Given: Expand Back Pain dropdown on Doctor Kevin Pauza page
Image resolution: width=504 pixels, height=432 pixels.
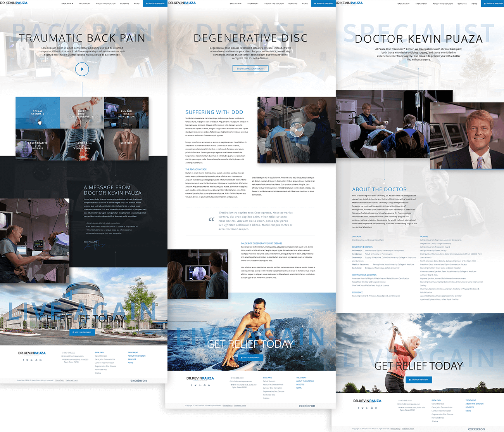Looking at the screenshot, I should click(x=403, y=3).
